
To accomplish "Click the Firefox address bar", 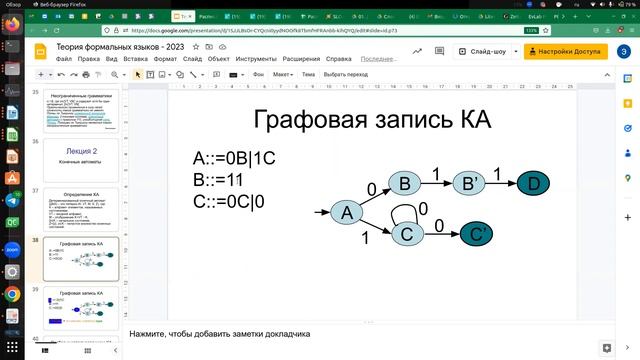I will [327, 31].
